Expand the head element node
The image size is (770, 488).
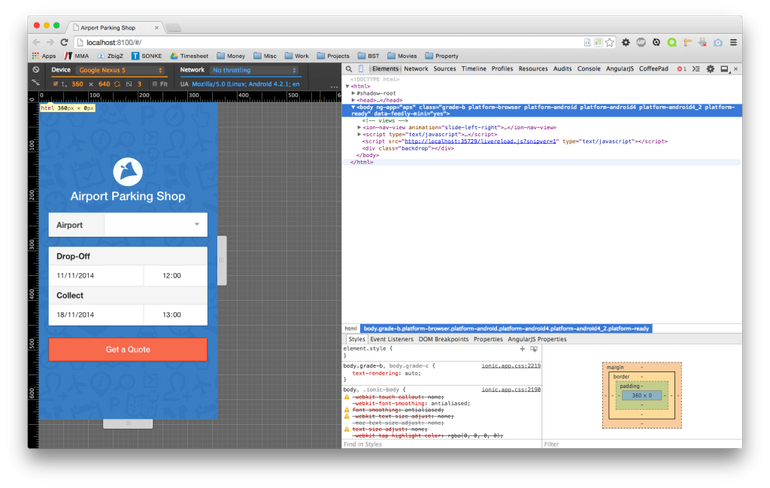point(354,100)
